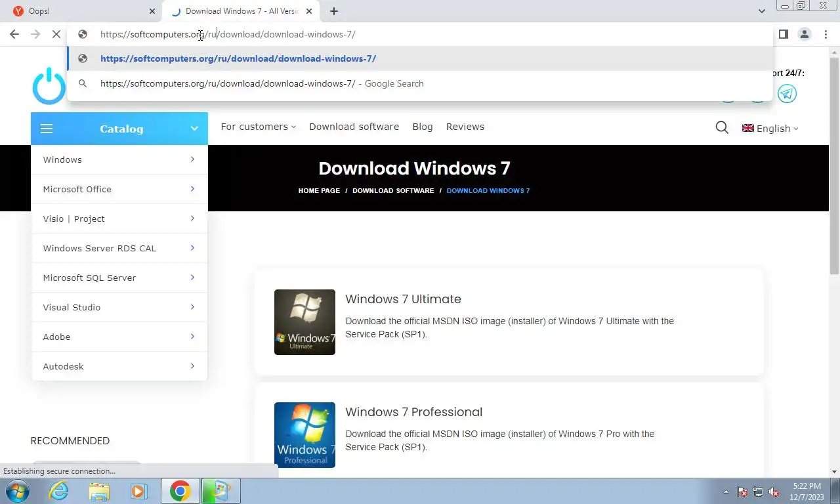
Task: Open Download software menu item
Action: click(354, 127)
